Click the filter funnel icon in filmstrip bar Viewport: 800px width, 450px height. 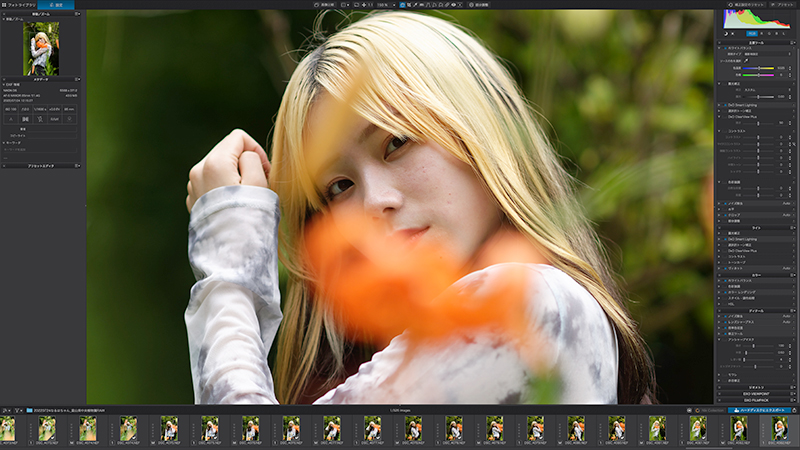coord(17,411)
